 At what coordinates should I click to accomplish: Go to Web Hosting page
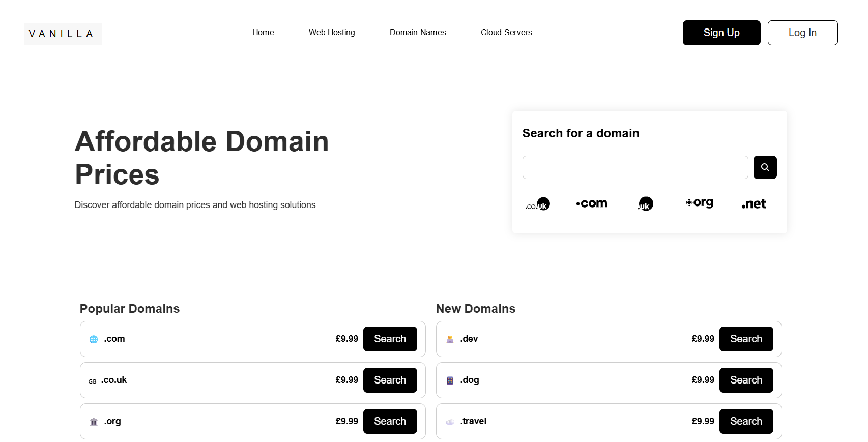(x=332, y=33)
